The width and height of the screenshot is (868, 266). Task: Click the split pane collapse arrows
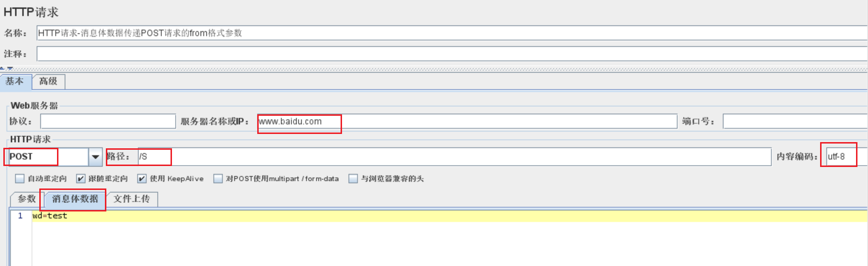(6, 68)
